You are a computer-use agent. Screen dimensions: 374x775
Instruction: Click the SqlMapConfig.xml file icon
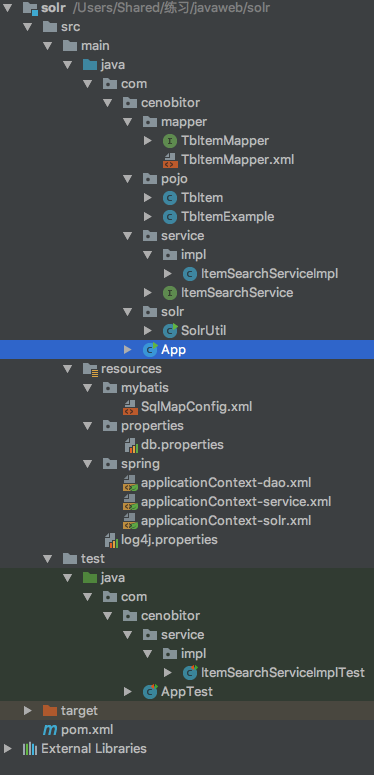point(130,406)
